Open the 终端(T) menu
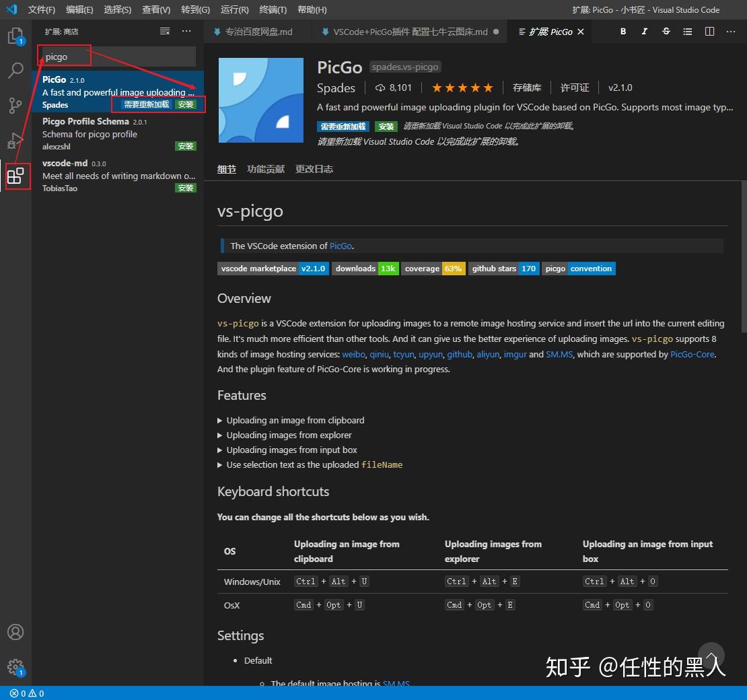 point(273,9)
